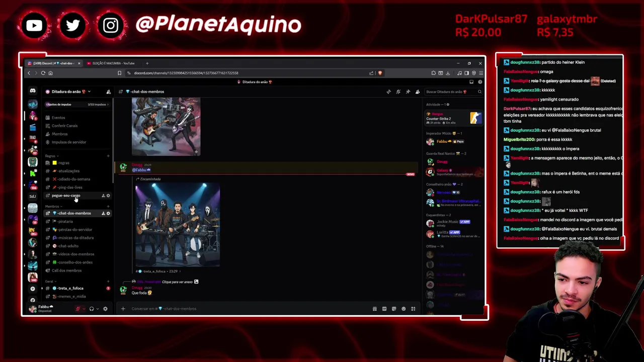Add channel to Regras category
The width and height of the screenshot is (644, 362).
pos(108,156)
